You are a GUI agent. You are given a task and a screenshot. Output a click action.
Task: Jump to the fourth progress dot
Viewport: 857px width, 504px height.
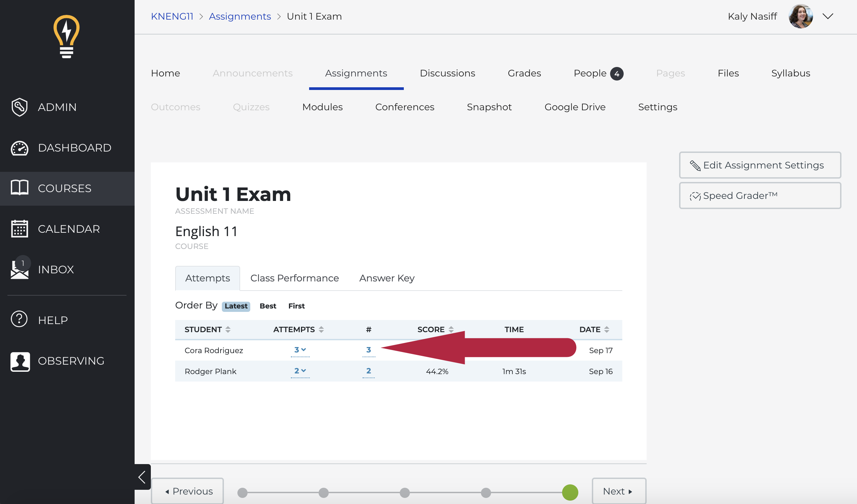point(486,493)
